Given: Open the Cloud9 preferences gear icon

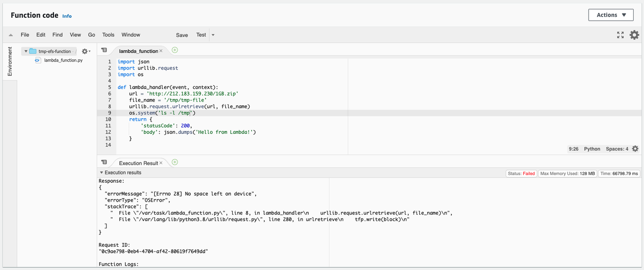Looking at the screenshot, I should [635, 35].
